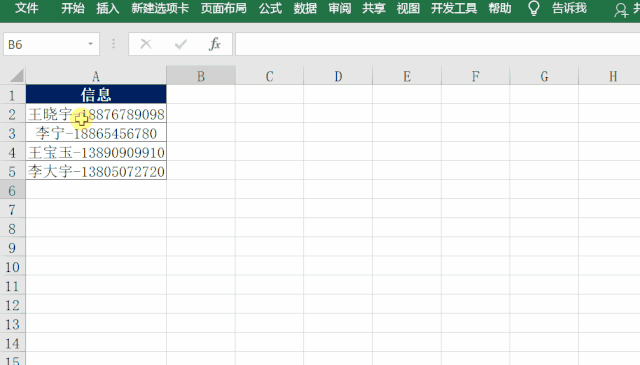Select column H header

(609, 76)
